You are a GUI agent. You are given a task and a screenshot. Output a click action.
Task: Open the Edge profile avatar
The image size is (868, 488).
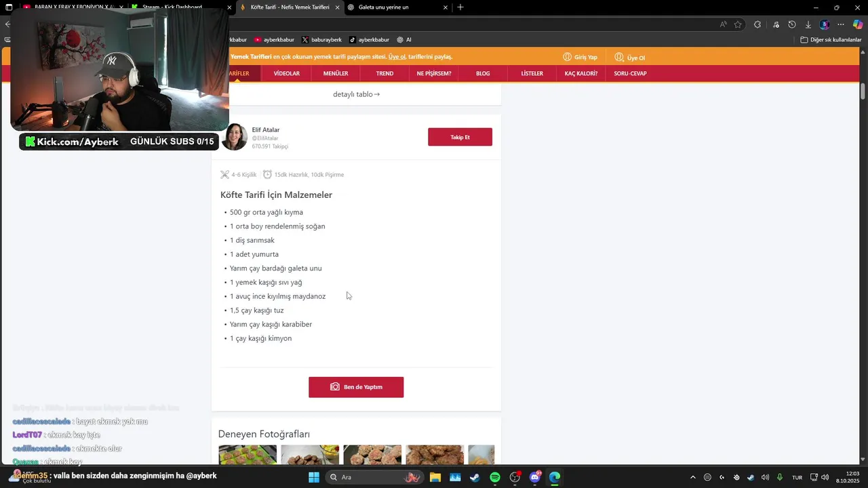[825, 24]
